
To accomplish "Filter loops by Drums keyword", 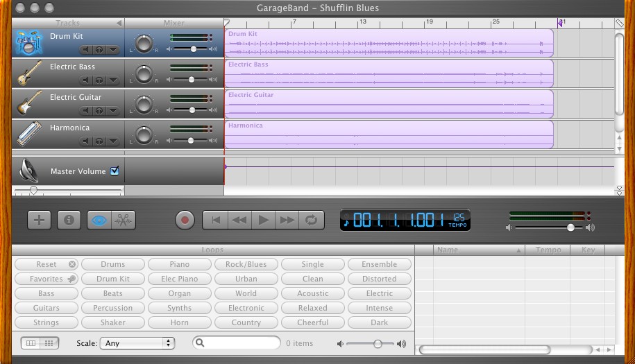I will pos(113,264).
